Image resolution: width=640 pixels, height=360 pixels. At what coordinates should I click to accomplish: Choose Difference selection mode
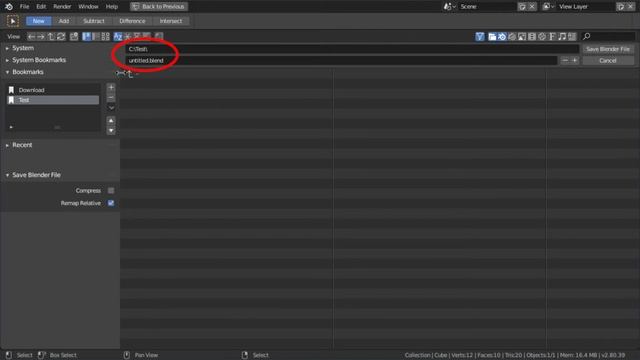tap(132, 21)
